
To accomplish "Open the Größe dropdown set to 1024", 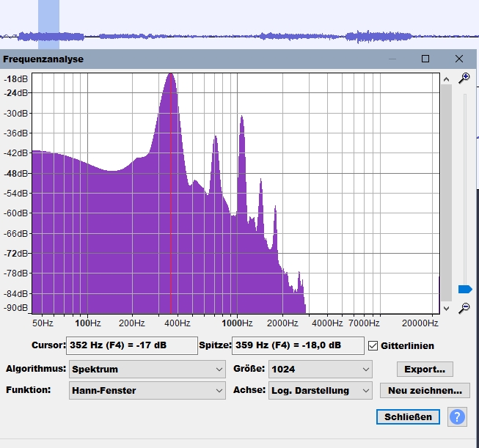I will coord(321,369).
